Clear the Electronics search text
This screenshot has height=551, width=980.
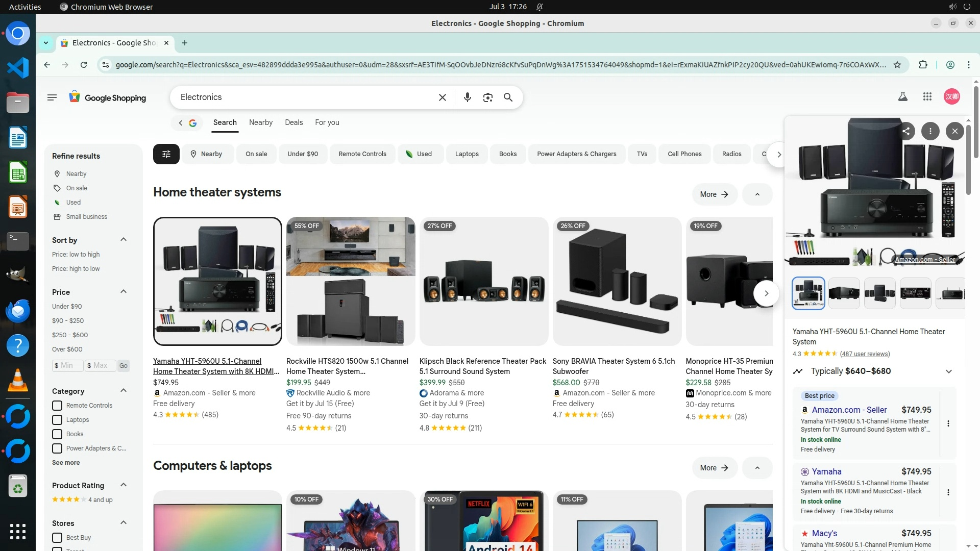point(443,97)
